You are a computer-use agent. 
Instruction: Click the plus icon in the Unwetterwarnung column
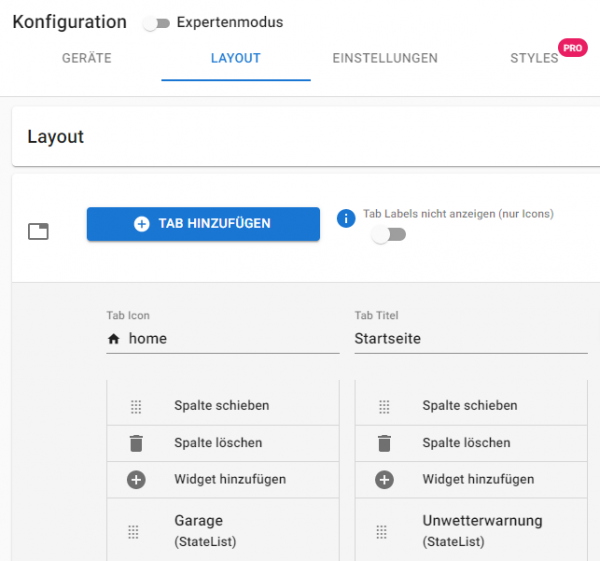click(x=385, y=480)
